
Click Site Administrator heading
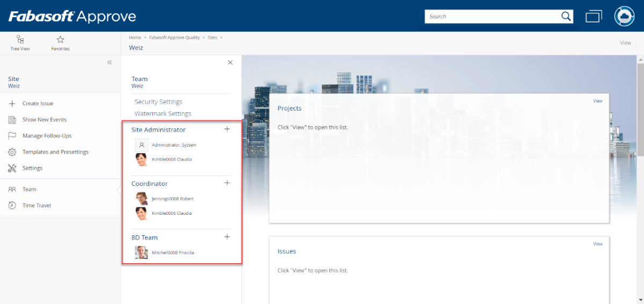(158, 130)
